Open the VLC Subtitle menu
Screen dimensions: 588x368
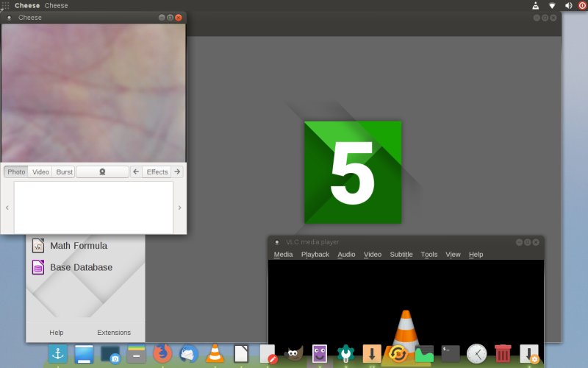pos(401,255)
